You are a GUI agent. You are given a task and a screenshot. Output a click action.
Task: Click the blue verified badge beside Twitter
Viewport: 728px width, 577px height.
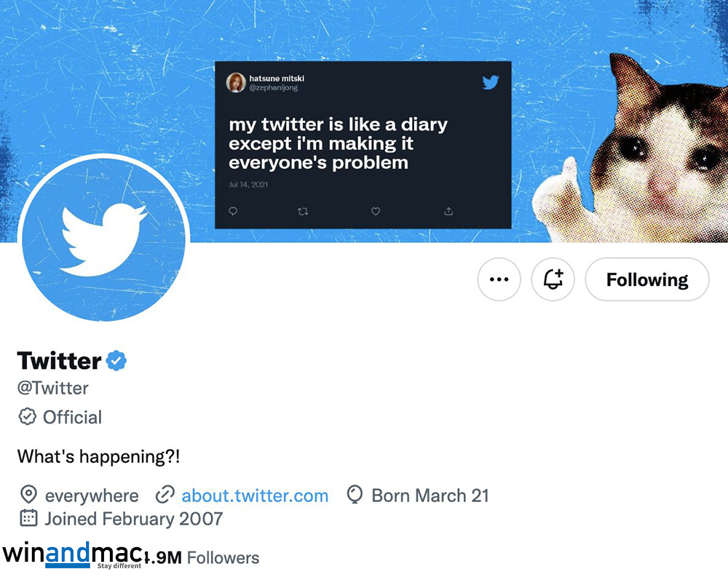(x=116, y=360)
